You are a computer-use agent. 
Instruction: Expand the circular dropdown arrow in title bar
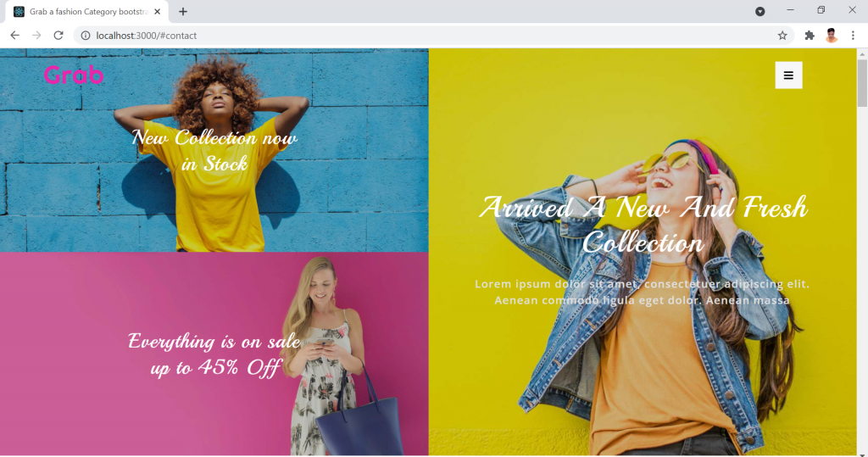tap(760, 11)
